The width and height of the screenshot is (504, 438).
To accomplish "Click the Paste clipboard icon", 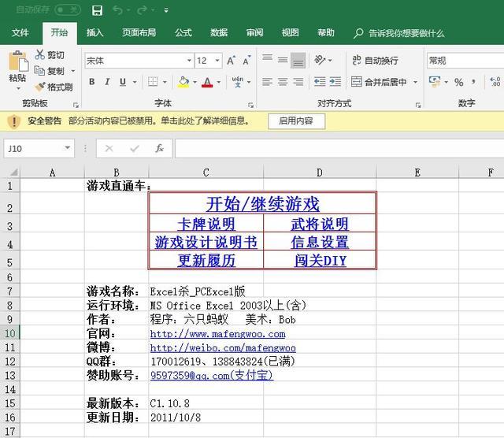I will click(17, 61).
